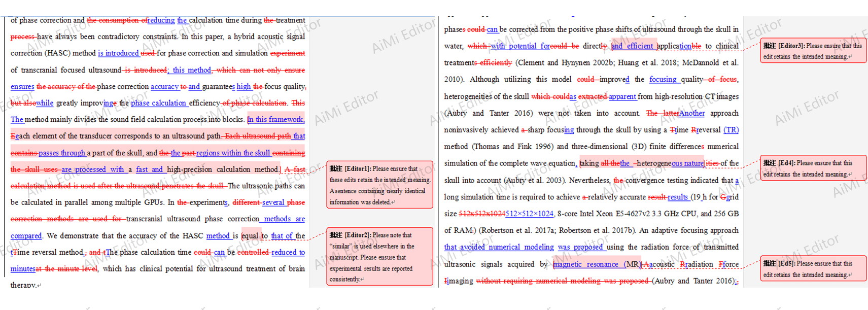Click the abbreviation "(HASC)" in parentheses
This screenshot has height=310, width=868.
coord(58,53)
